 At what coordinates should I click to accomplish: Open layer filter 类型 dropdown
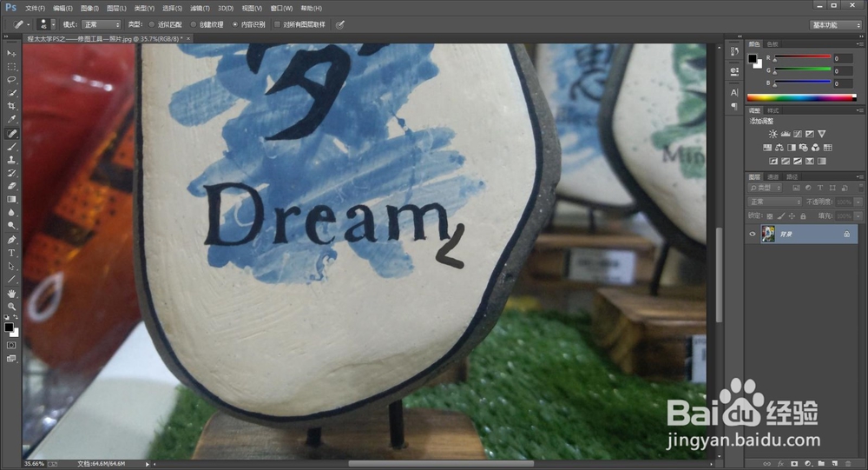766,188
